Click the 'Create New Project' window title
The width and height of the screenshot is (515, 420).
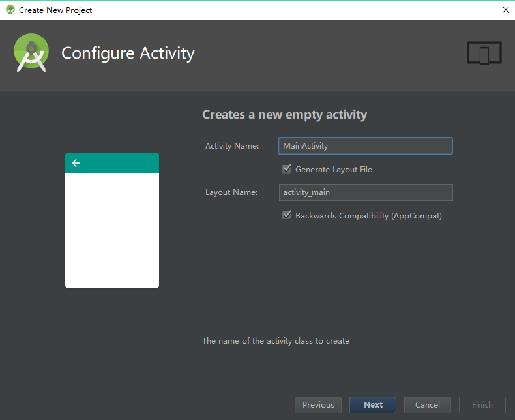55,10
